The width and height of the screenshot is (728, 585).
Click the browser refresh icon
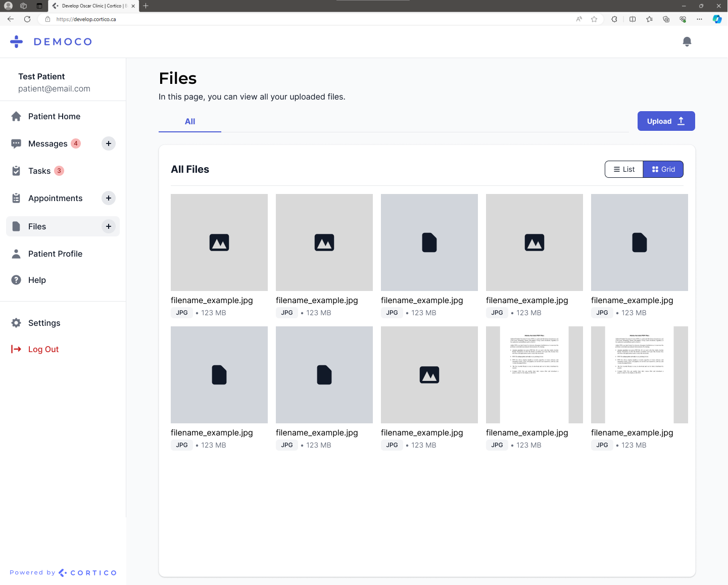click(27, 19)
